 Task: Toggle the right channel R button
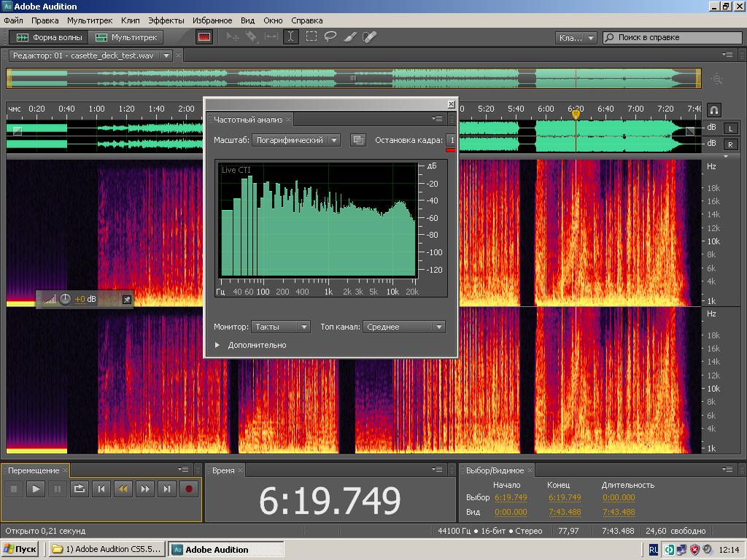coord(730,144)
